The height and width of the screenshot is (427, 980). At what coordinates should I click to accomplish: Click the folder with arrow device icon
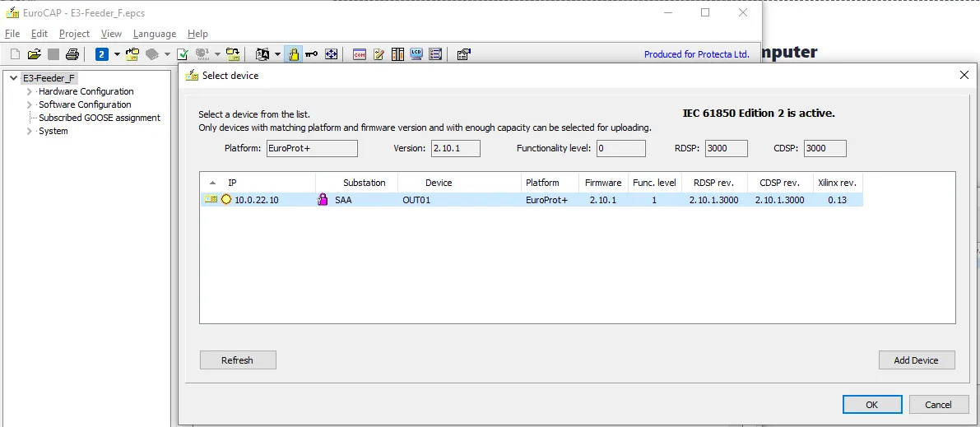point(233,54)
